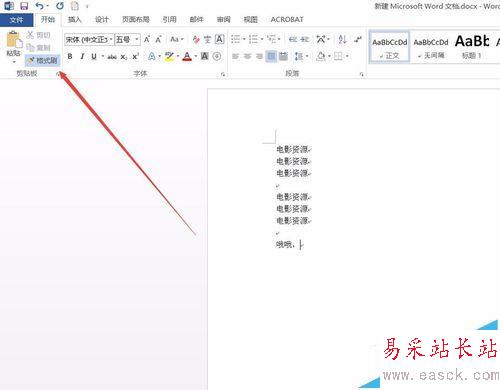Expand underline style dropdown arrow
The height and width of the screenshot is (390, 500).
(x=103, y=56)
